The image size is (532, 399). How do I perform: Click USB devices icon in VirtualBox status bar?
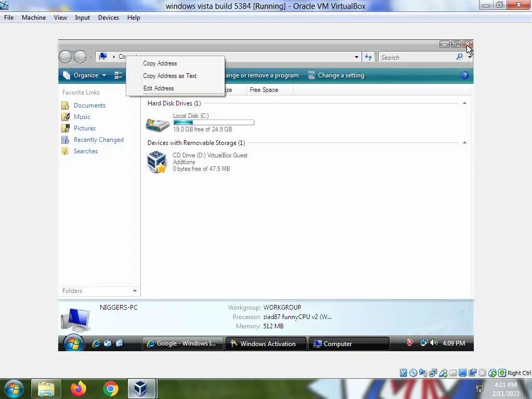(x=443, y=373)
